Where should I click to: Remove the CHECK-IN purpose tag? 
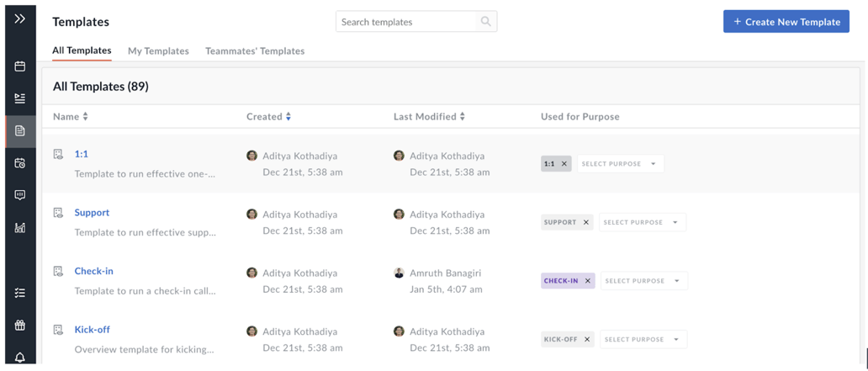pyautogui.click(x=588, y=281)
